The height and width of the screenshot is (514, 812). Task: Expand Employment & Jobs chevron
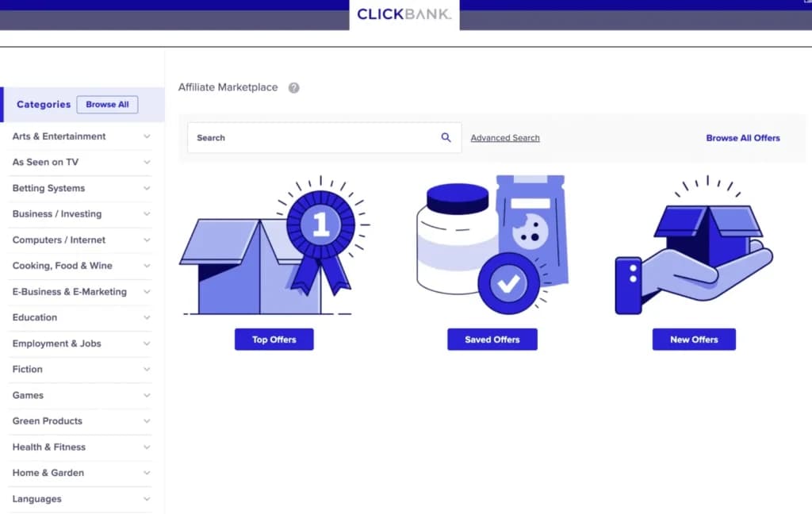147,343
